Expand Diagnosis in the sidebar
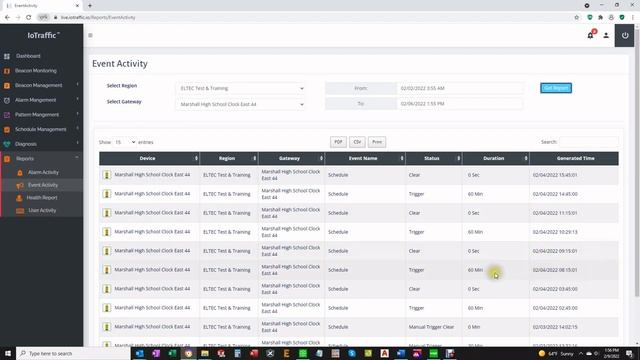Image resolution: width=640 pixels, height=360 pixels. coord(41,144)
